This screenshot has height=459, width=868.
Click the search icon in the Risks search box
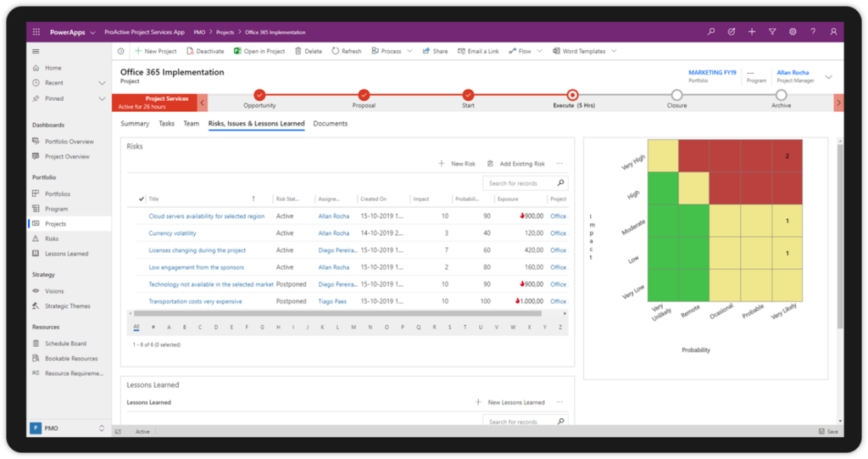[x=561, y=183]
